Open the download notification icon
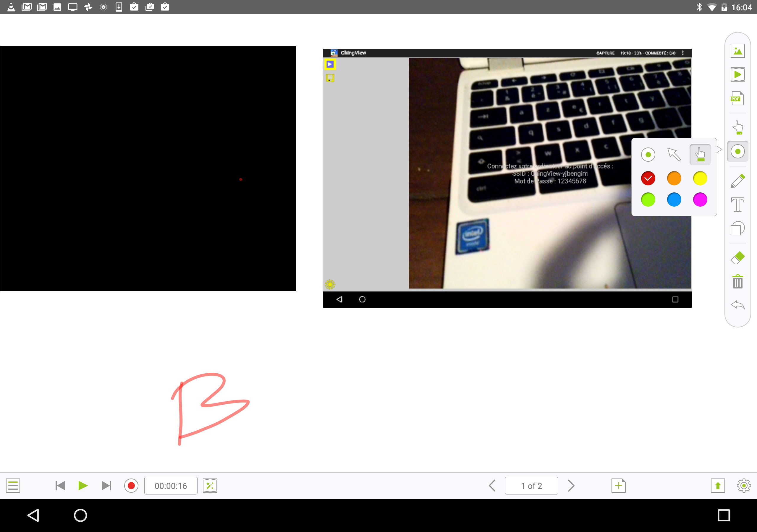The width and height of the screenshot is (757, 532). click(x=119, y=7)
